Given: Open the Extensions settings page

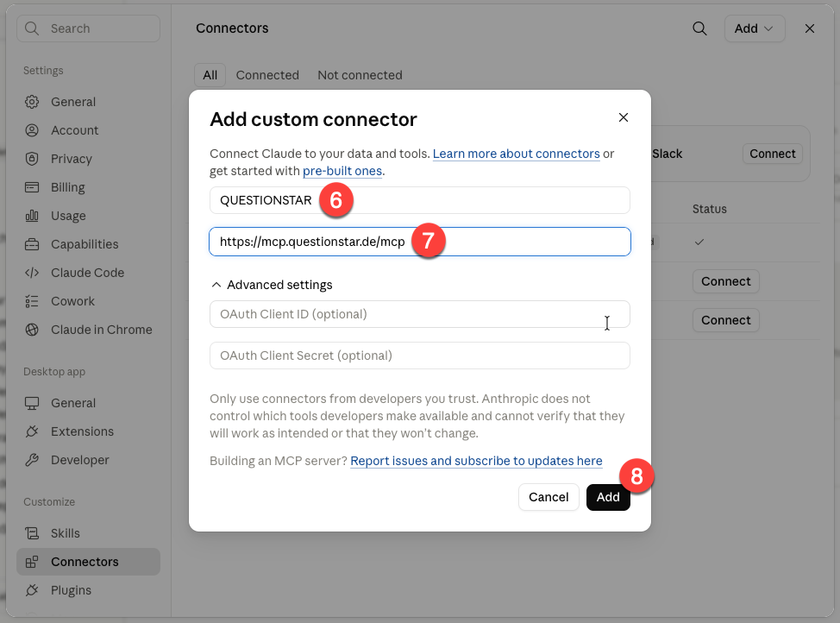Looking at the screenshot, I should (88, 431).
